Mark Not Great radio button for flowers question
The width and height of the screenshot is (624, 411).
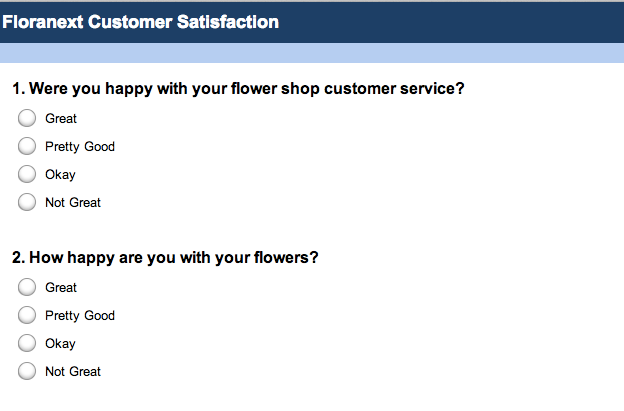click(27, 371)
